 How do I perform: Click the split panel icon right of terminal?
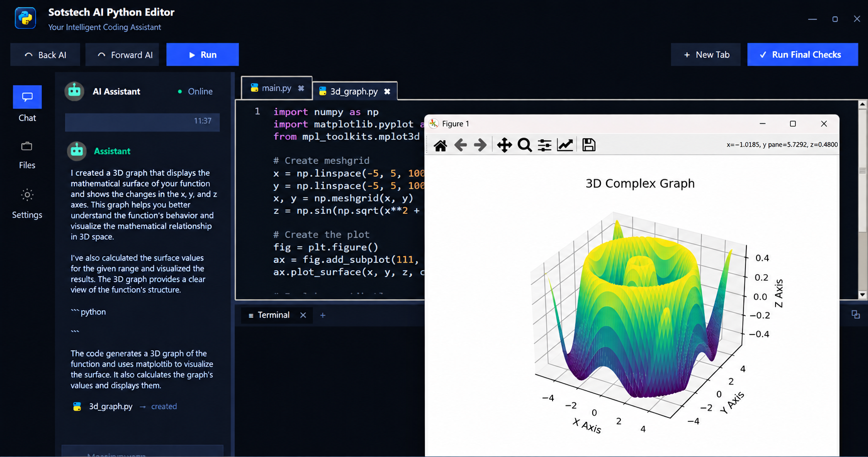855,314
